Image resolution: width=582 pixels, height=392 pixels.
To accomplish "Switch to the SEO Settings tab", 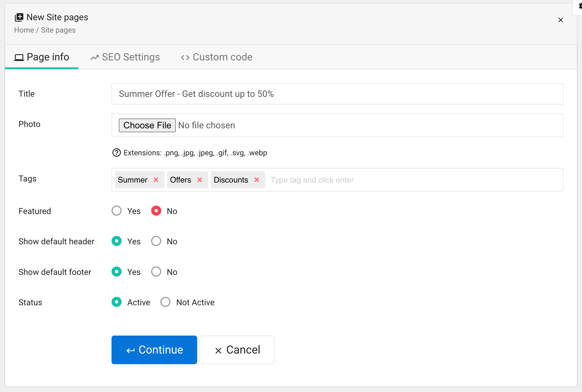I will tap(125, 57).
